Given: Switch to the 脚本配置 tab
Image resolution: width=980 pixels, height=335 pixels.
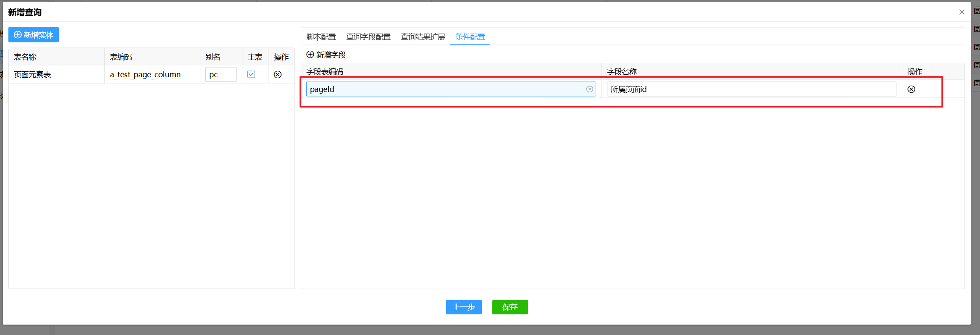Looking at the screenshot, I should click(321, 37).
